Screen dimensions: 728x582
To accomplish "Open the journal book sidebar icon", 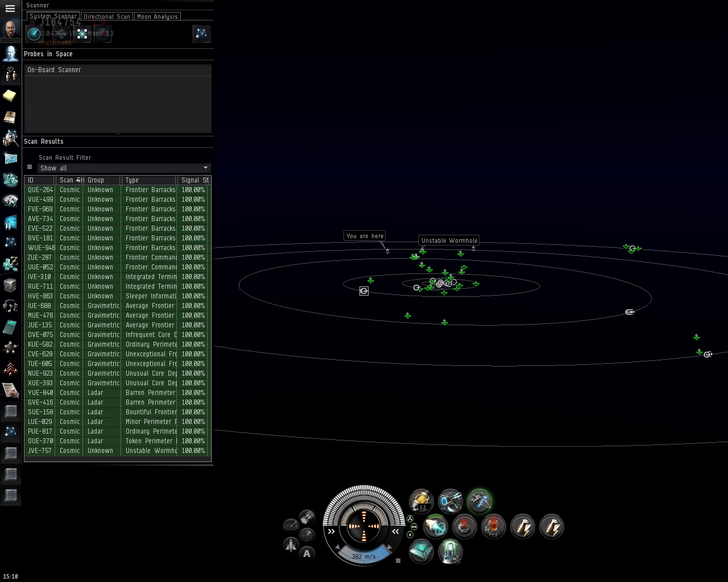I will point(10,117).
